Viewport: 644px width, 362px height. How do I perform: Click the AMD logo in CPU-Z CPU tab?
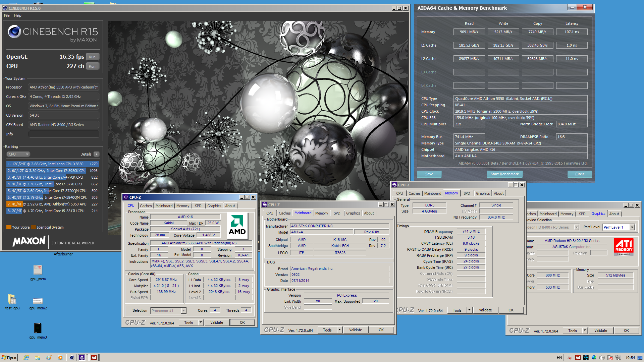(x=237, y=226)
